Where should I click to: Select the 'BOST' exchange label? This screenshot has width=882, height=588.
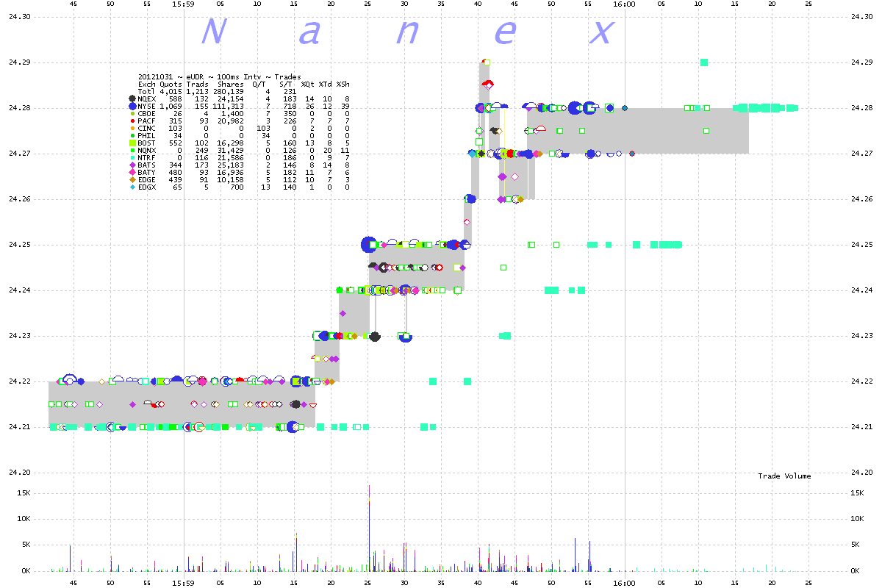pyautogui.click(x=147, y=143)
